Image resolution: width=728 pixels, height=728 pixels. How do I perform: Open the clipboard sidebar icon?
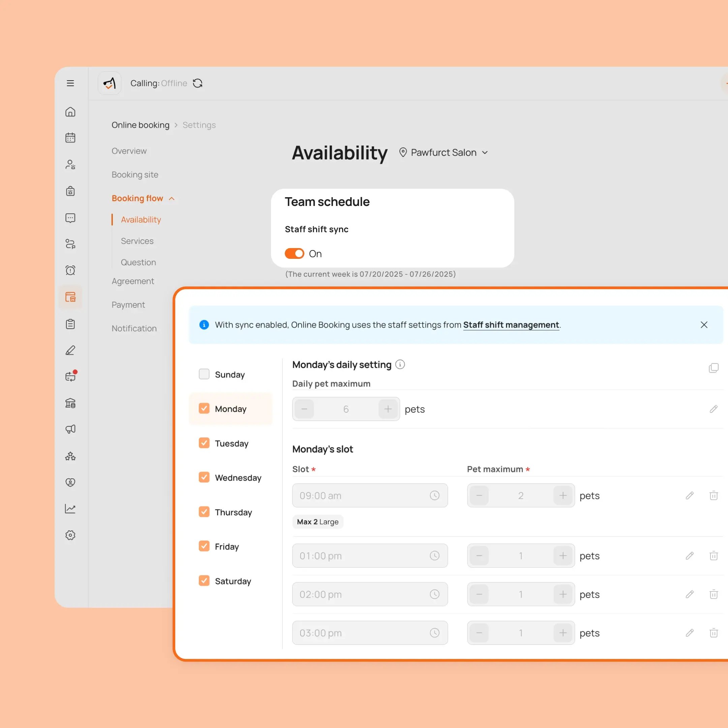click(70, 324)
